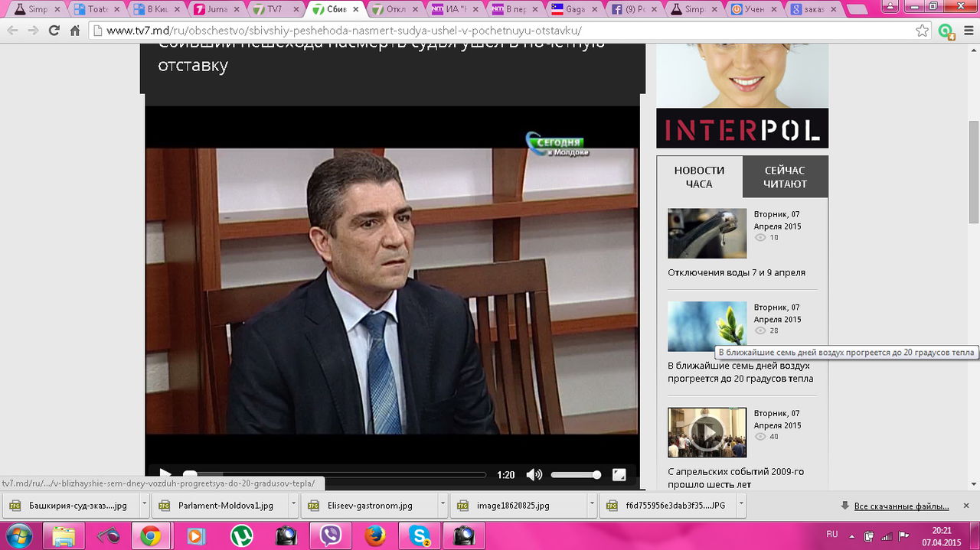Close the active Сбив tab

coord(355,9)
